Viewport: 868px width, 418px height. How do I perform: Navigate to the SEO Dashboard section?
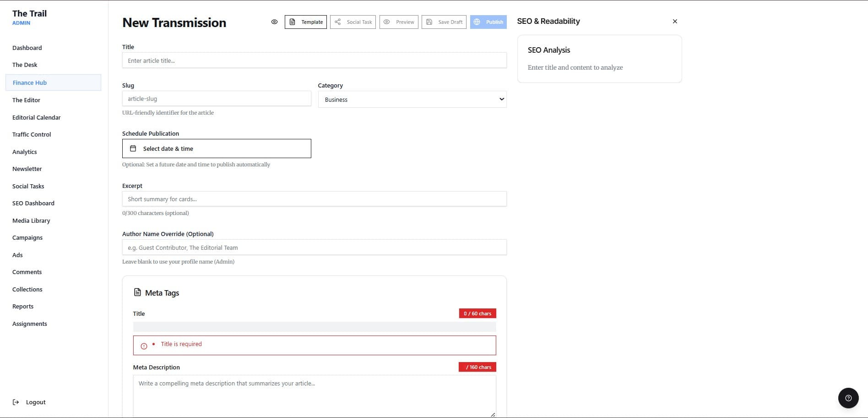[33, 203]
